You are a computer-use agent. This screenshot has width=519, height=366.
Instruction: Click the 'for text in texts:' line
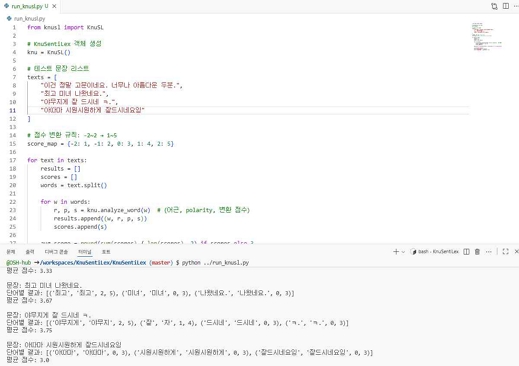pyautogui.click(x=57, y=160)
